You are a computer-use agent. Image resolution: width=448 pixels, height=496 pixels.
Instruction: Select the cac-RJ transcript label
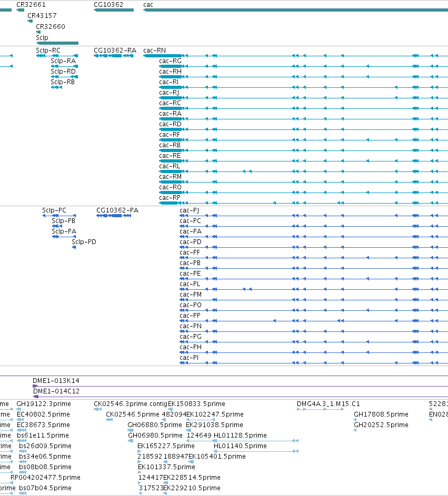(169, 93)
